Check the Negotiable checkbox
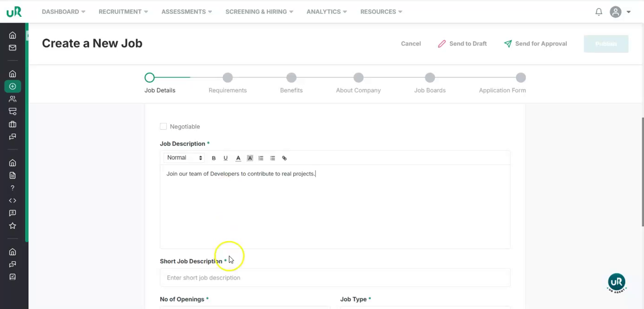This screenshot has width=644, height=309. 163,127
